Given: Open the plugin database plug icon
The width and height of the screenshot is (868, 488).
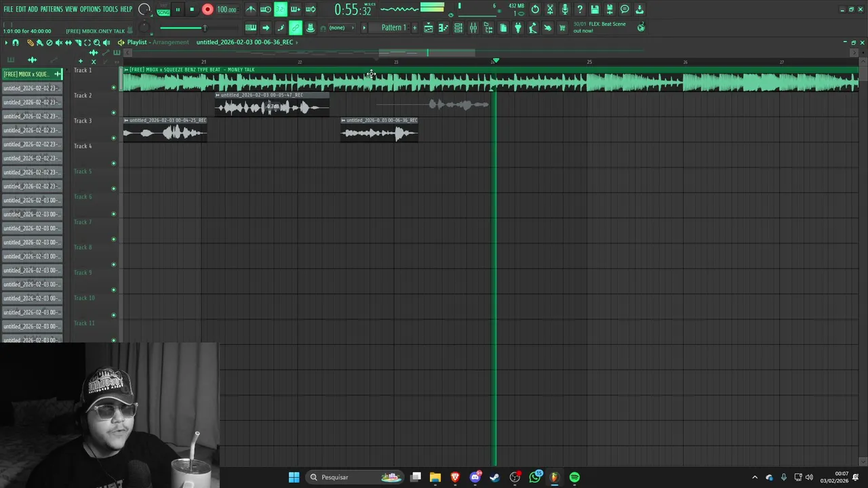Looking at the screenshot, I should [x=518, y=28].
